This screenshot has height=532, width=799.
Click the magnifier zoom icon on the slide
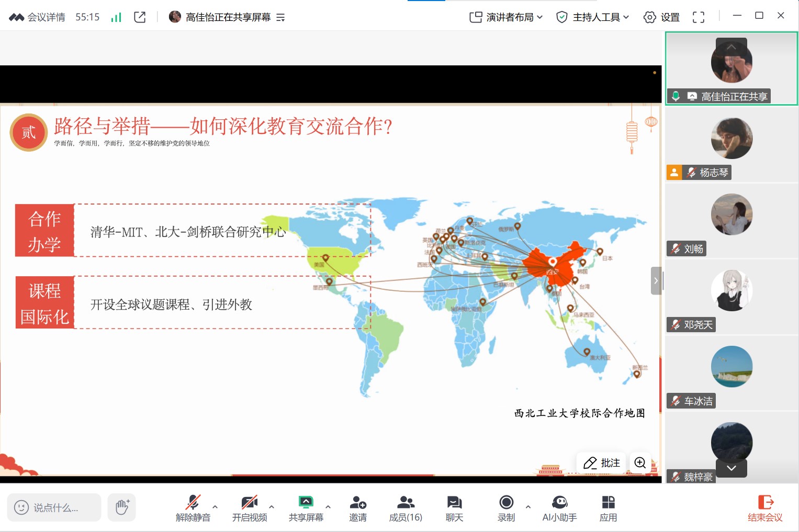coord(639,462)
